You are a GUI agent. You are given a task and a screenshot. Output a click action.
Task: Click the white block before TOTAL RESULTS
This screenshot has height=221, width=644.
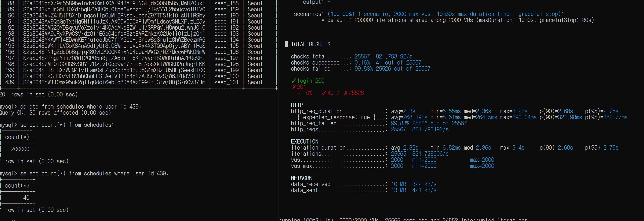pyautogui.click(x=286, y=44)
